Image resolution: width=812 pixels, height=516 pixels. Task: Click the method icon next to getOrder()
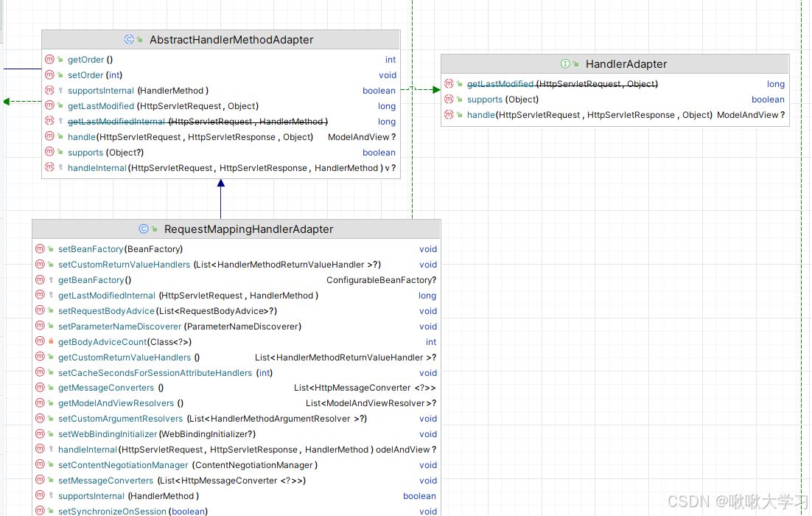click(x=49, y=60)
